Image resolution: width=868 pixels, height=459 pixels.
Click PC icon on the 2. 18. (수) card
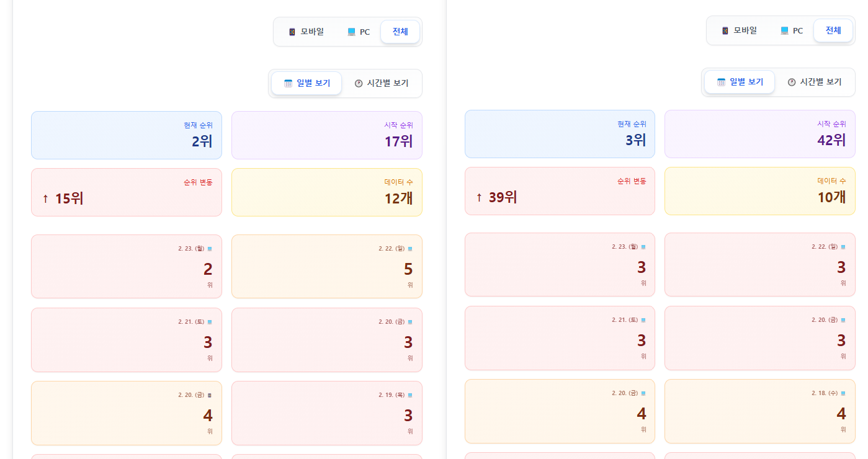coord(843,393)
